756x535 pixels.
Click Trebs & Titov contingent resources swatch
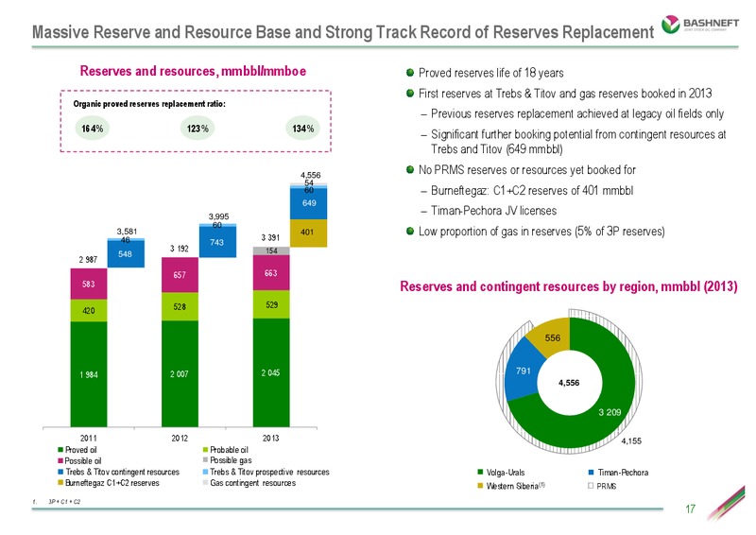tap(60, 472)
